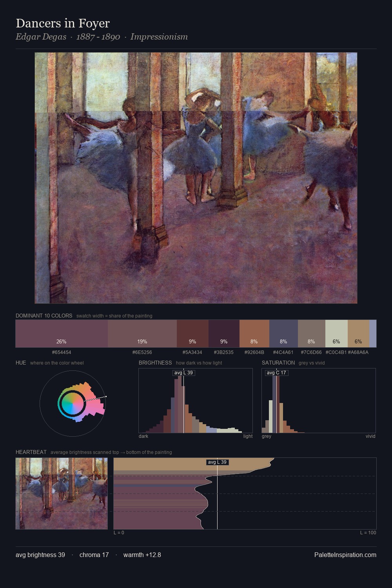Choose the dark plum #3B2535 color swatch
The image size is (392, 588).
click(x=224, y=334)
